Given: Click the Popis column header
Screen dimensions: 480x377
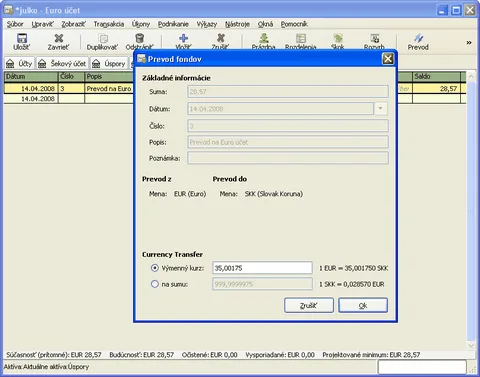Looking at the screenshot, I should click(x=109, y=76).
